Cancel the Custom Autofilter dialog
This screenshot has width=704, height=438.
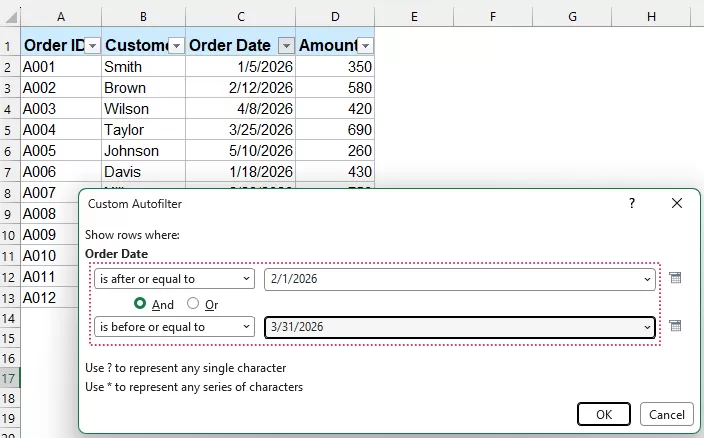pos(667,414)
